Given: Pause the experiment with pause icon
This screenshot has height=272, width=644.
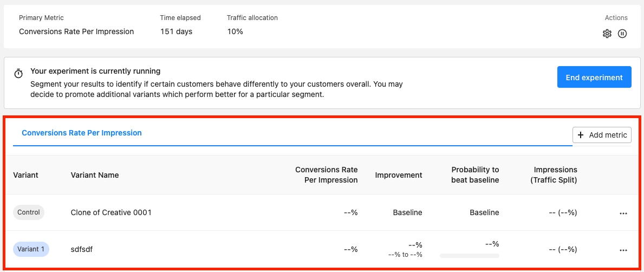Looking at the screenshot, I should pos(622,34).
